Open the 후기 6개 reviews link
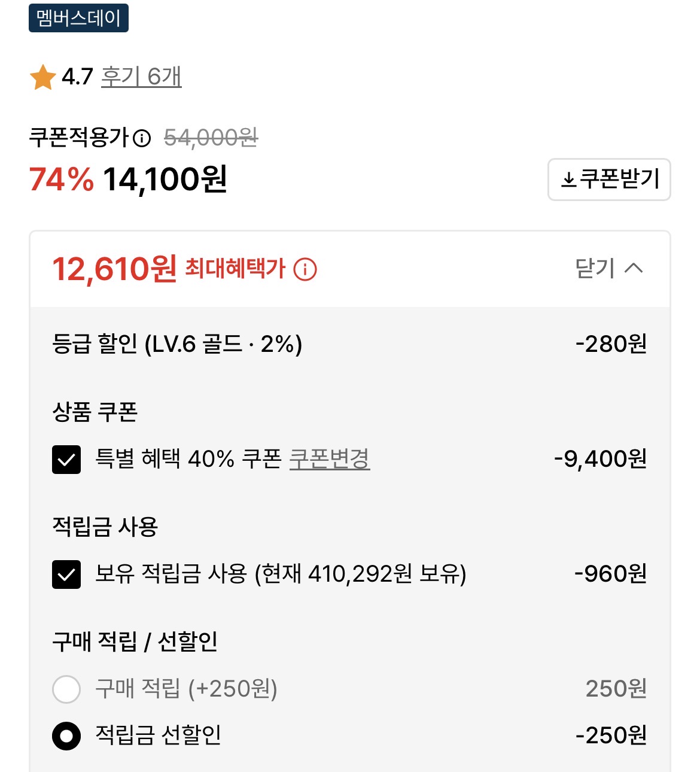Viewport: 700px width, 772px height. coord(141,77)
